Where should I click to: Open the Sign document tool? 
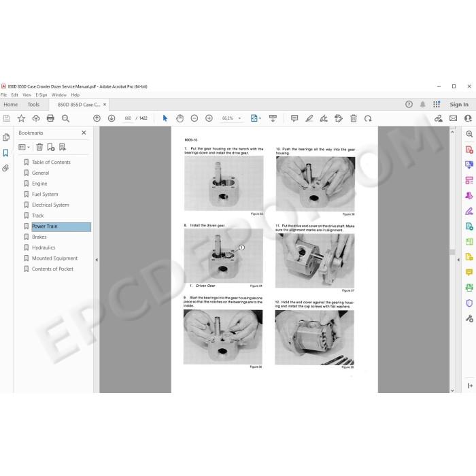[324, 118]
